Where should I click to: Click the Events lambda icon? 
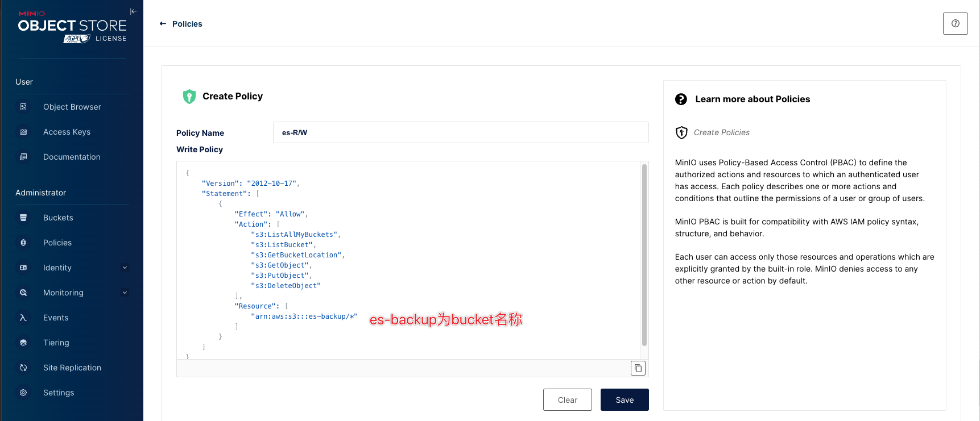click(x=23, y=318)
